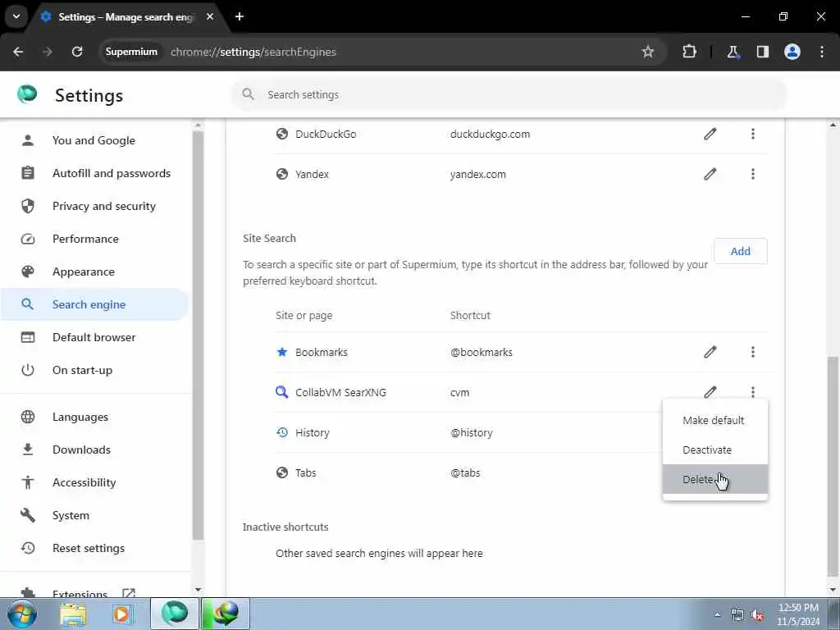
Task: Click the @history shortcut text
Action: coord(472,433)
